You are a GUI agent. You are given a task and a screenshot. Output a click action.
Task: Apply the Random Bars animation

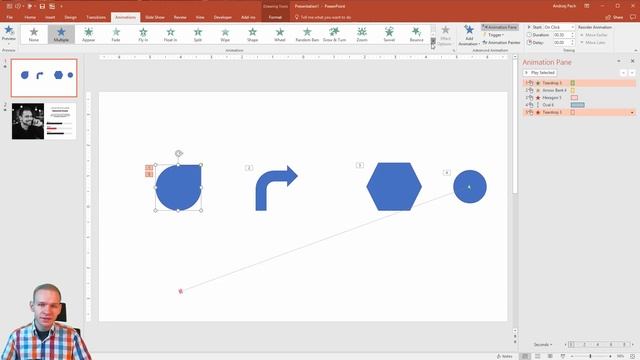tap(307, 34)
